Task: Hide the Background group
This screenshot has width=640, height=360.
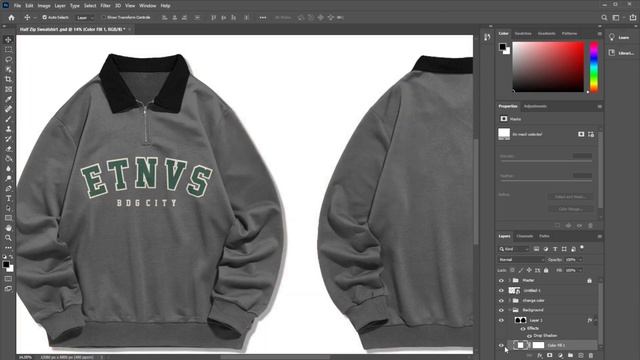Action: (501, 310)
